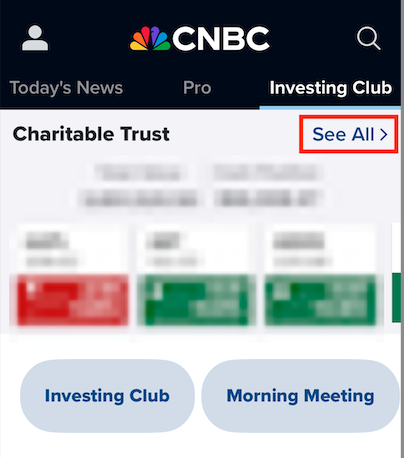Open the See All link for Charitable Trust
This screenshot has height=458, width=404.
click(349, 134)
